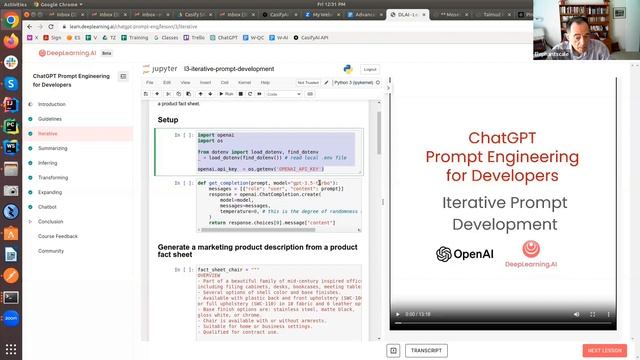Open the Expanding lesson
The image size is (640, 360).
pos(50,192)
